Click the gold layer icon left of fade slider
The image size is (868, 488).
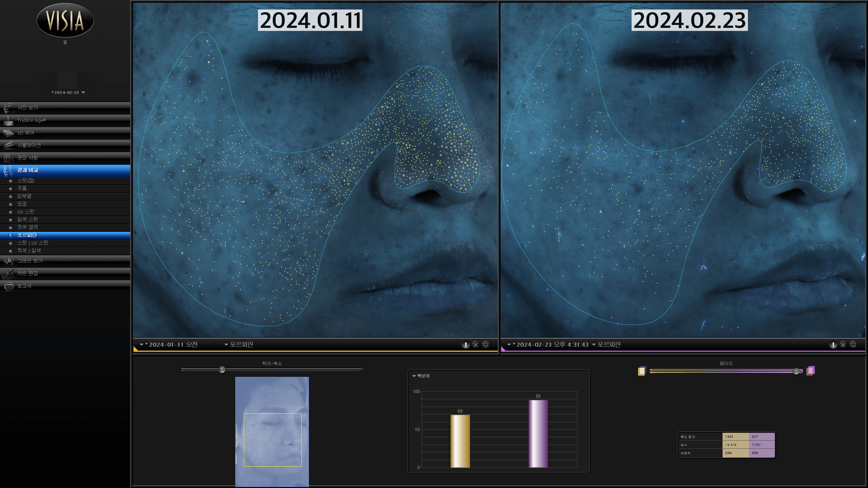[642, 371]
